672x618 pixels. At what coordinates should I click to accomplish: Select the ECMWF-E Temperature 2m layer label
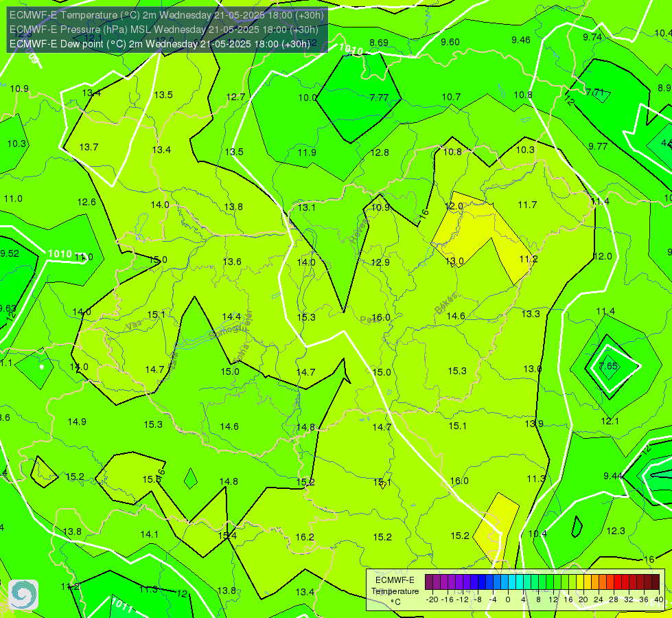click(166, 15)
